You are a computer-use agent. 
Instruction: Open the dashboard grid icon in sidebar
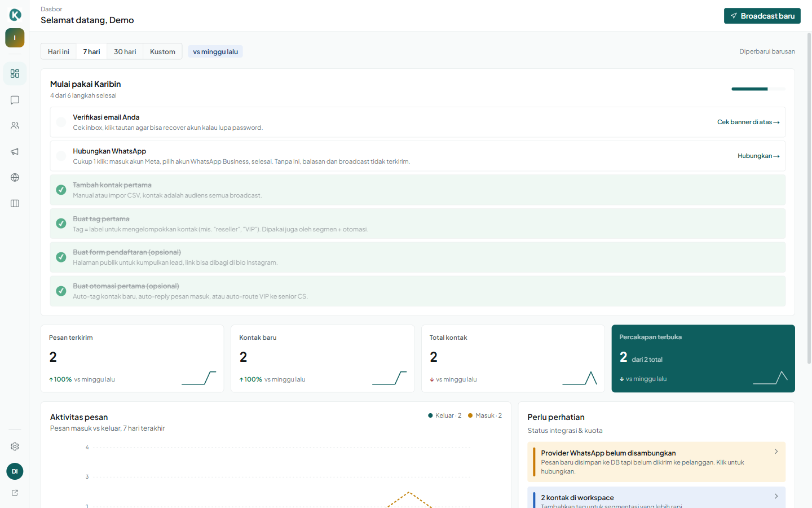(x=15, y=74)
